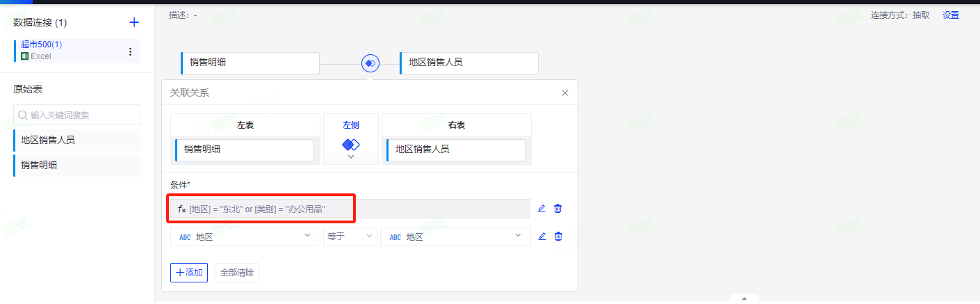Viewport: 980px width, 304px height.
Task: Click the 地区销售人员 node on the canvas
Action: point(468,63)
